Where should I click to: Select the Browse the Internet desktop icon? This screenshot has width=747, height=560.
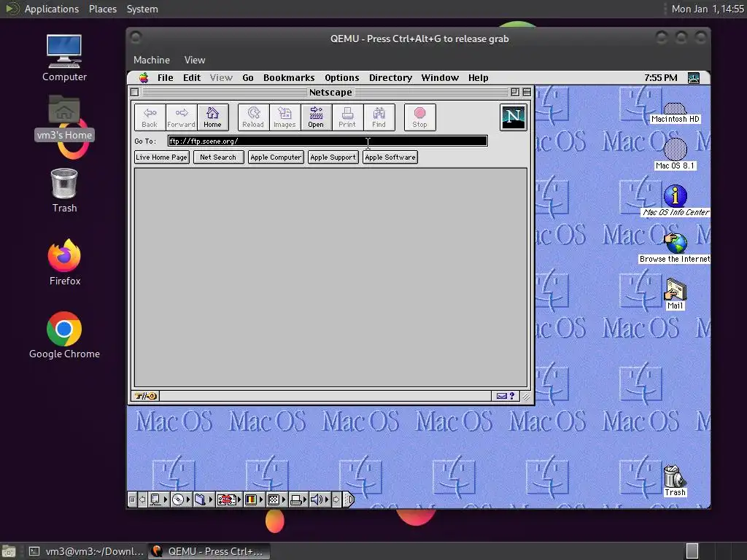coord(675,247)
